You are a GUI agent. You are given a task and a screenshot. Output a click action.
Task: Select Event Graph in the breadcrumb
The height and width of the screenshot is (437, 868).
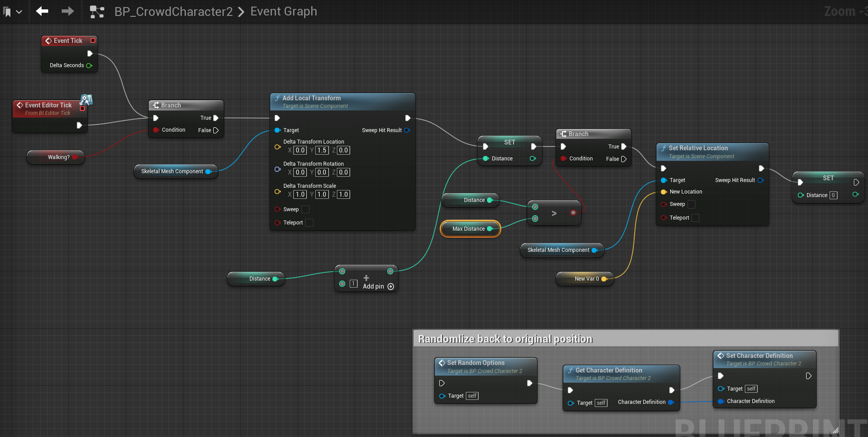click(x=283, y=11)
